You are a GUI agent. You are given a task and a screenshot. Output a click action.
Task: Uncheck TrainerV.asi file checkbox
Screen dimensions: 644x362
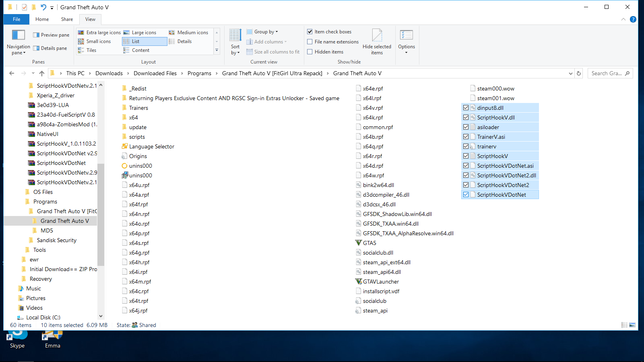coord(466,137)
